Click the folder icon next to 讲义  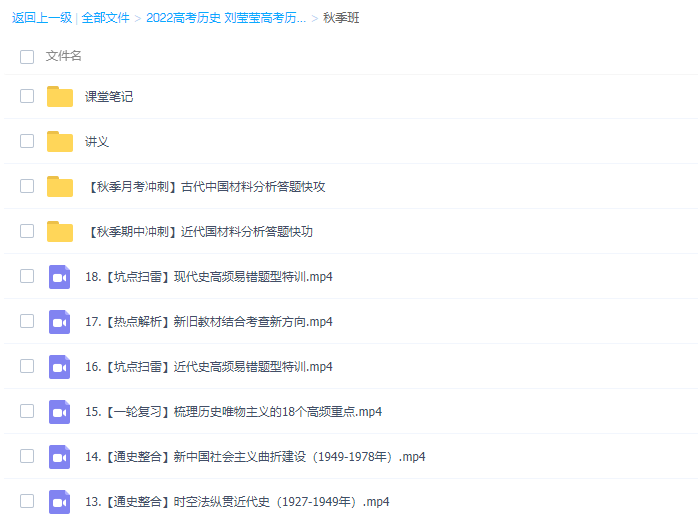60,142
